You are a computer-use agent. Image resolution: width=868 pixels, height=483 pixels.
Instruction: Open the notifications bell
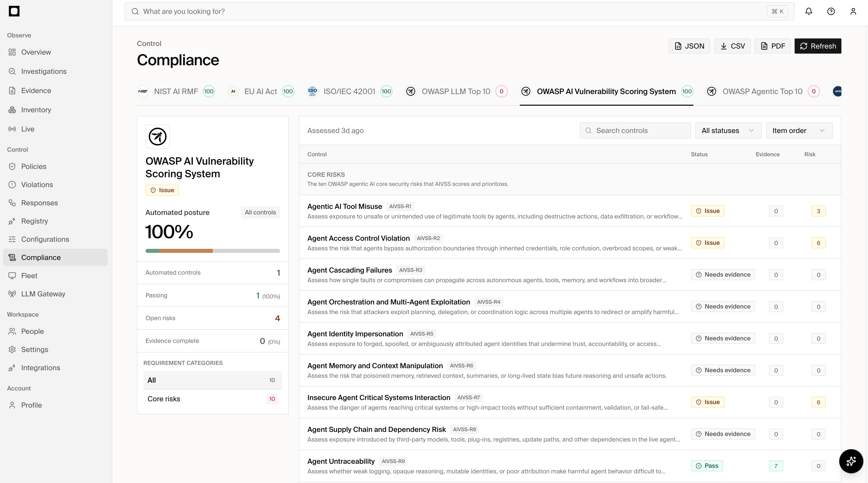point(809,11)
